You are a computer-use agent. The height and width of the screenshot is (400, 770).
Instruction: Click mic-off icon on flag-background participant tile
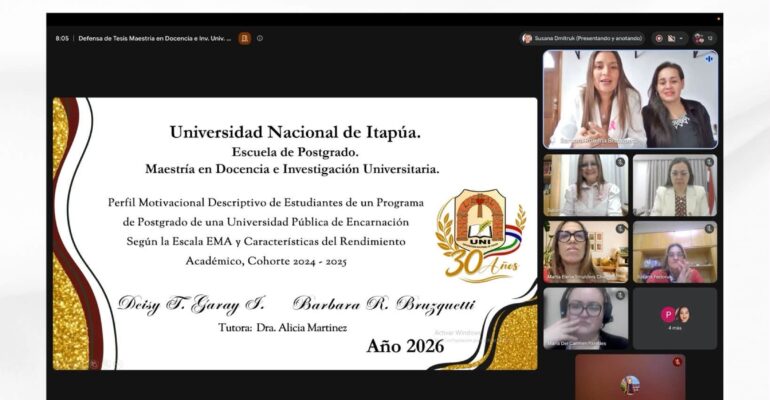coord(709,162)
